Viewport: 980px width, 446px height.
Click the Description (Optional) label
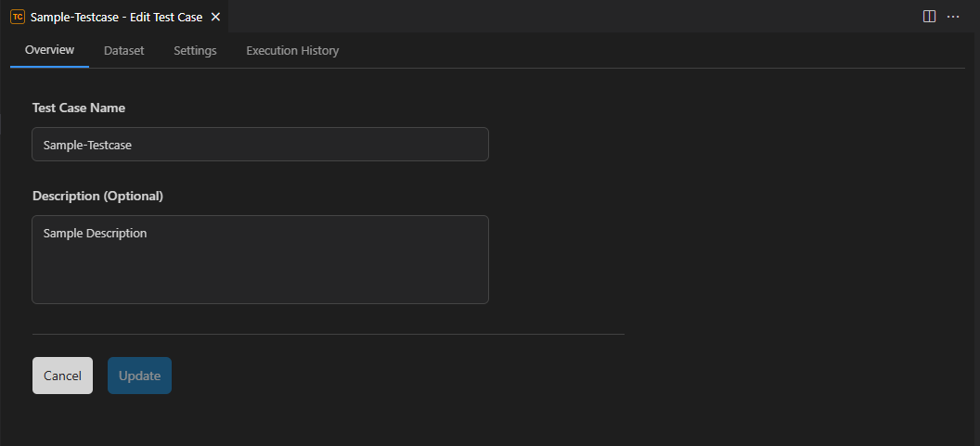pos(97,196)
